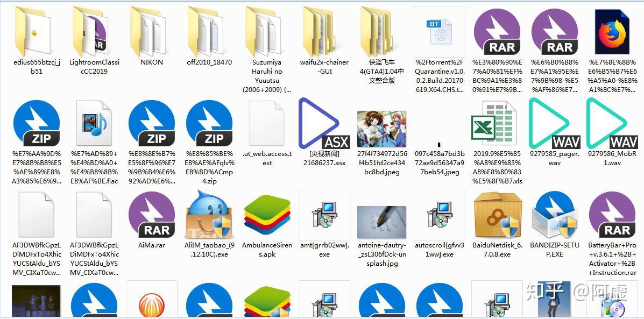Select the amt[grrb02ww].exe installer icon

click(324, 215)
